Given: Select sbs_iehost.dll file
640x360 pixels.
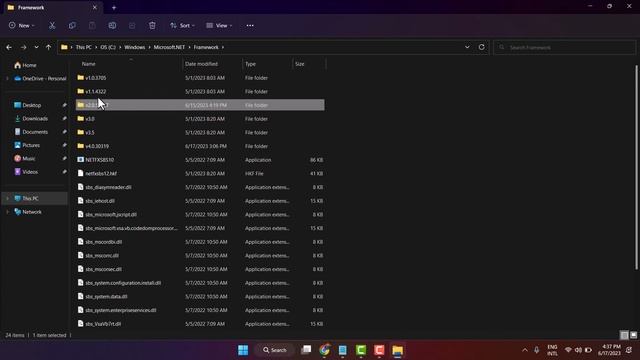Looking at the screenshot, I should 200,201.
